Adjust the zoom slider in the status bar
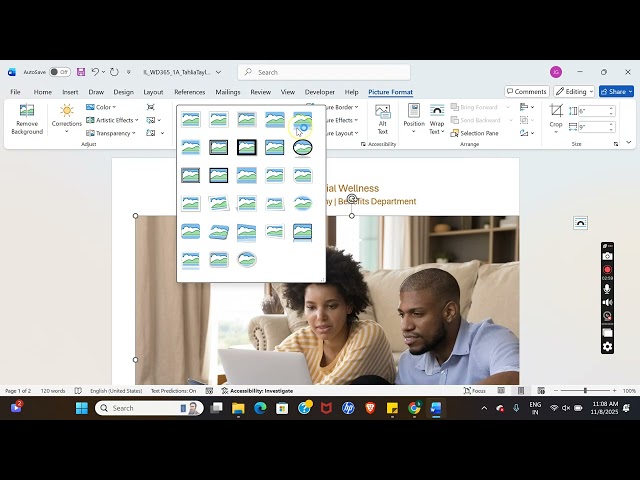 coord(585,391)
